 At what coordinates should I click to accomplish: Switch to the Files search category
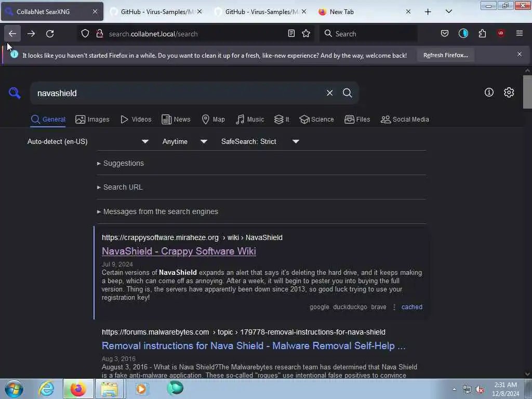pyautogui.click(x=357, y=119)
